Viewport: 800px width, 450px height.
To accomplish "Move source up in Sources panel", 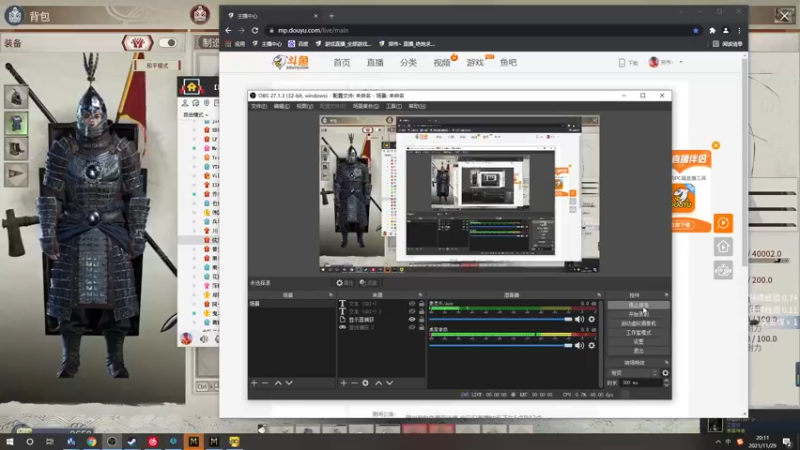I will coord(379,383).
